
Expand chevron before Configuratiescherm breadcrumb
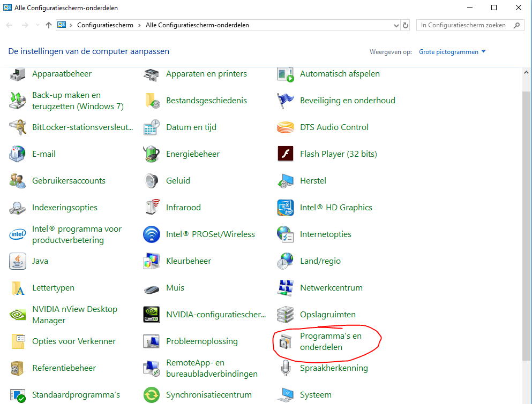(71, 26)
